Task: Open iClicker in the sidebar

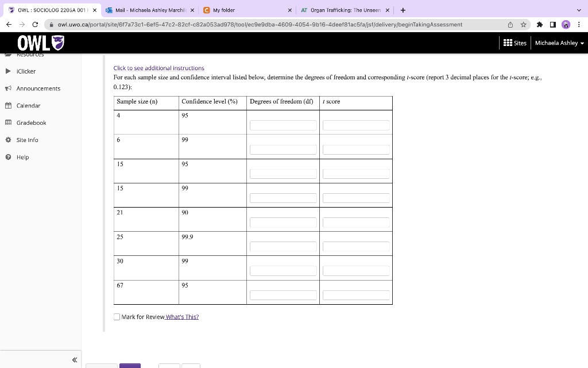Action: [x=26, y=71]
